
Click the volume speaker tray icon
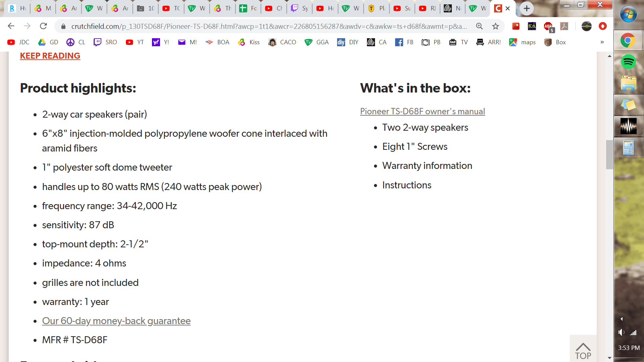click(x=622, y=333)
